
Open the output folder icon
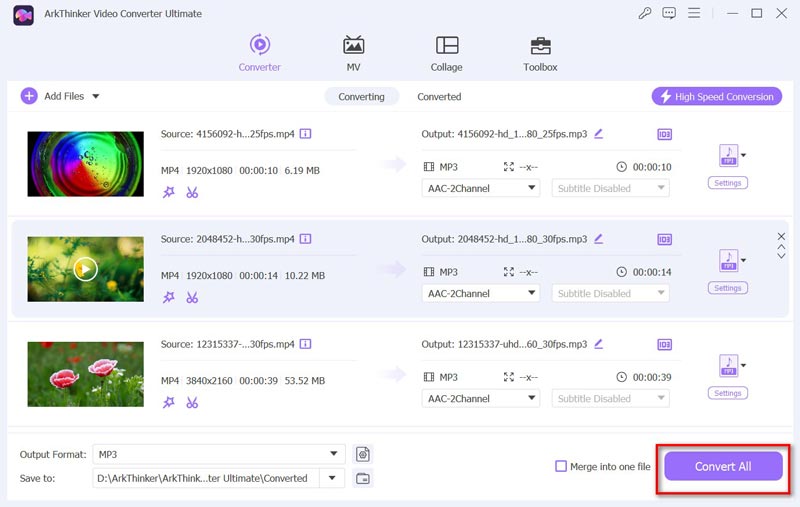click(363, 478)
